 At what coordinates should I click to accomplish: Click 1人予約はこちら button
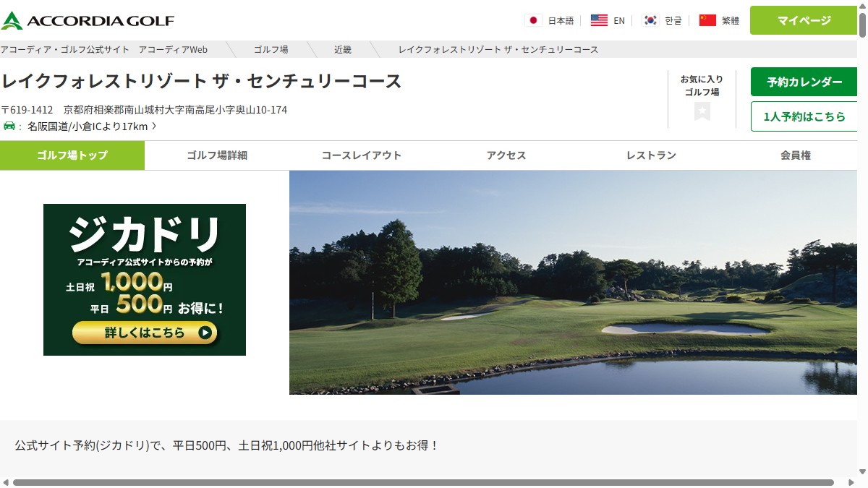pos(804,116)
